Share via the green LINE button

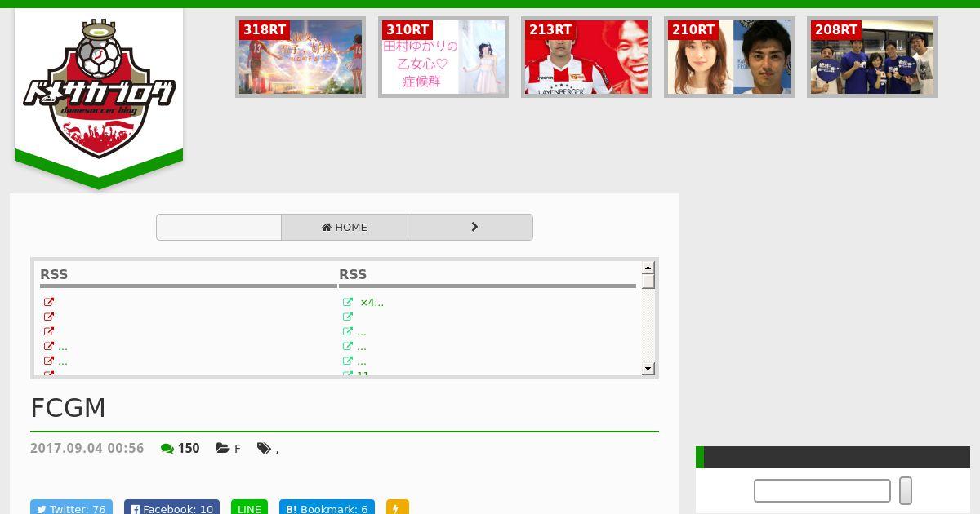(249, 507)
